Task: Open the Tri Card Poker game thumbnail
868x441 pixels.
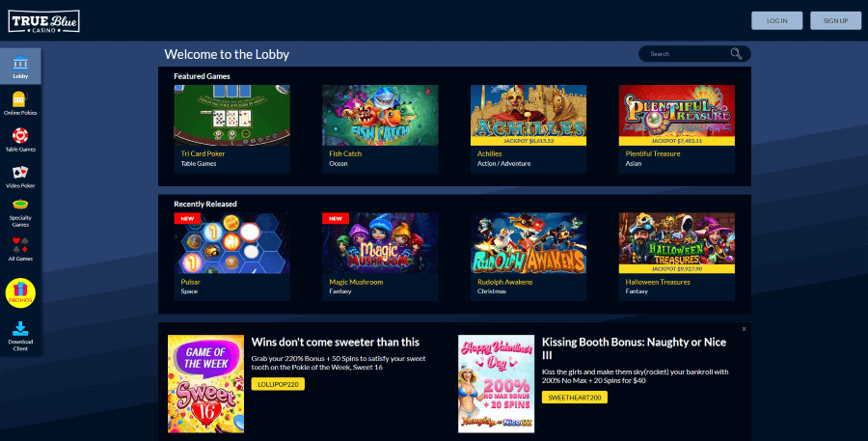Action: [231, 115]
